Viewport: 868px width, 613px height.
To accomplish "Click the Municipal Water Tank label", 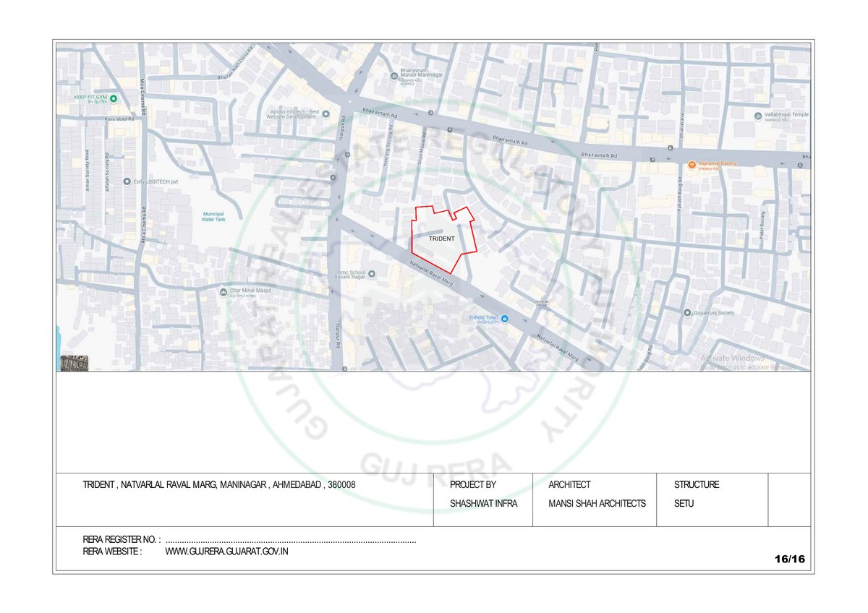I will (213, 216).
